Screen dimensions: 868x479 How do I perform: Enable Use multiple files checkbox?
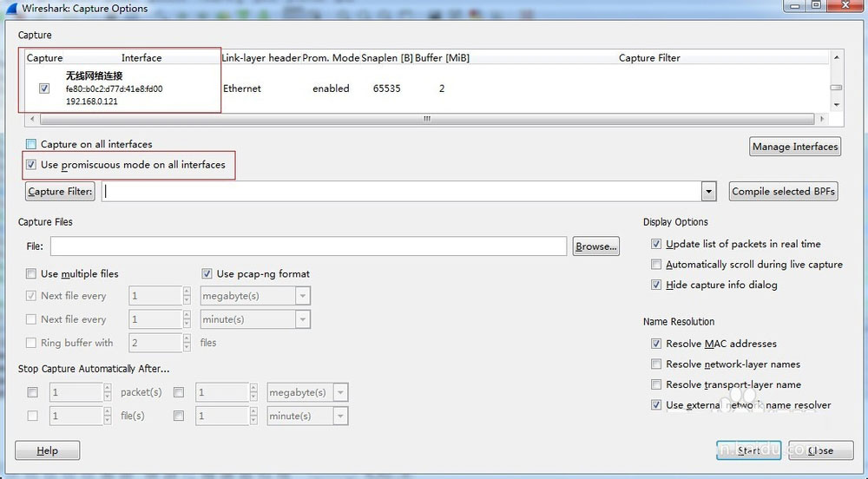[31, 274]
